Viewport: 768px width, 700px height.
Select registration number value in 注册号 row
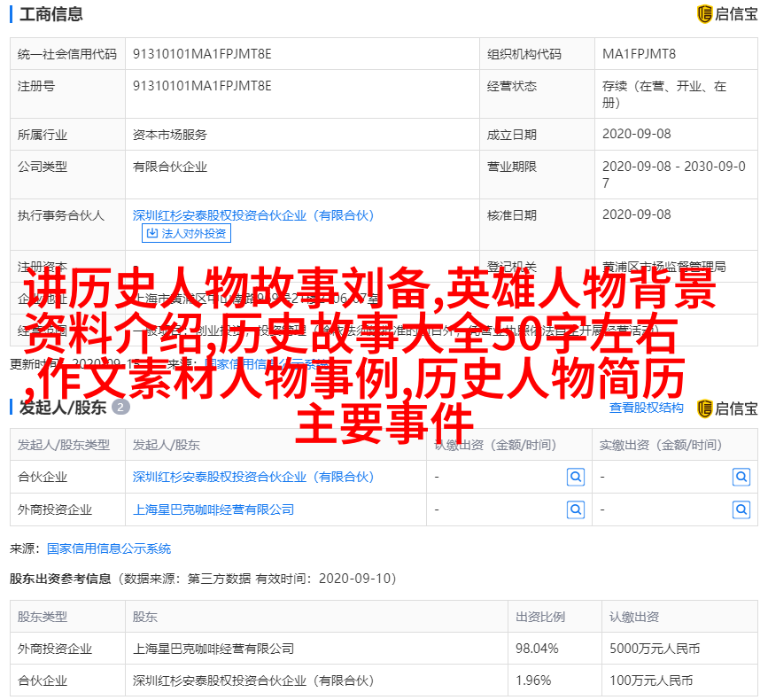pos(202,86)
